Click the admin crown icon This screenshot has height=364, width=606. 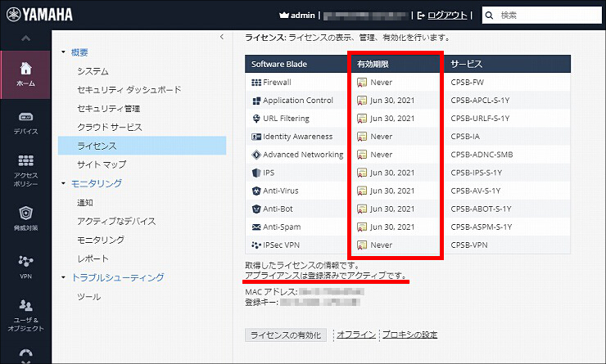click(x=284, y=15)
